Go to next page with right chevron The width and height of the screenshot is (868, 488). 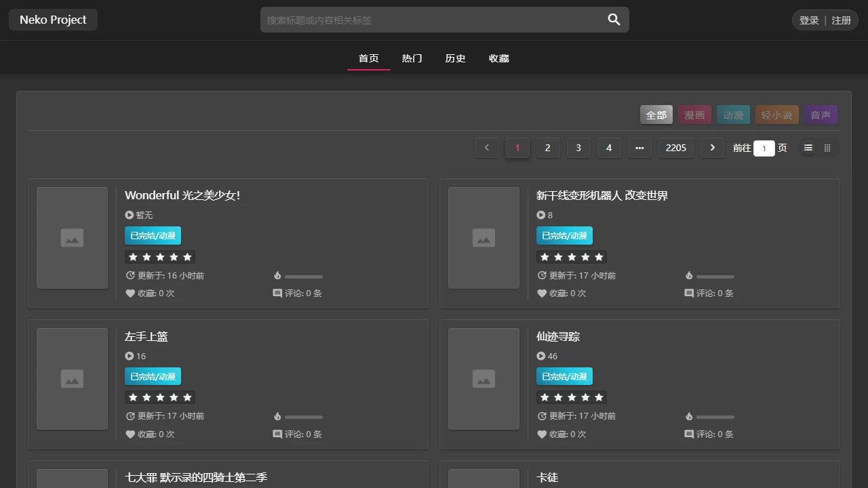[712, 148]
